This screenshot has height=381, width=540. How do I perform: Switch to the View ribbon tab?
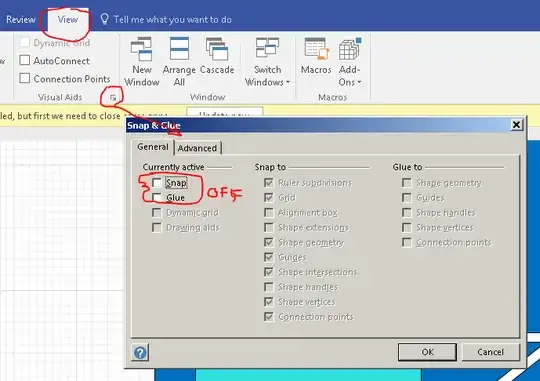pyautogui.click(x=68, y=20)
